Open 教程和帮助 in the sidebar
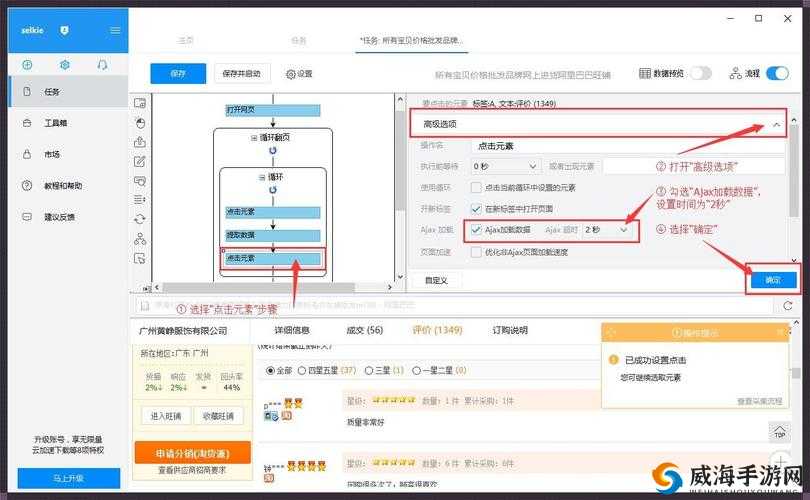 [x=69, y=185]
